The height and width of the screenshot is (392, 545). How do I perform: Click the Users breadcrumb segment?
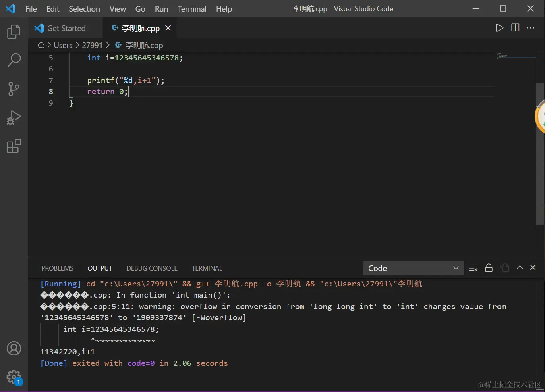click(63, 45)
